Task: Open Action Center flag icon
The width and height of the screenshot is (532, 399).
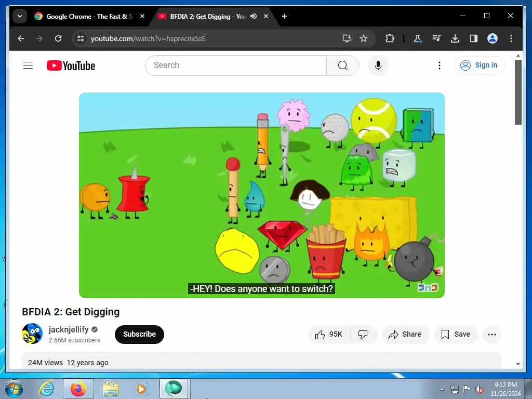Action: tap(467, 389)
